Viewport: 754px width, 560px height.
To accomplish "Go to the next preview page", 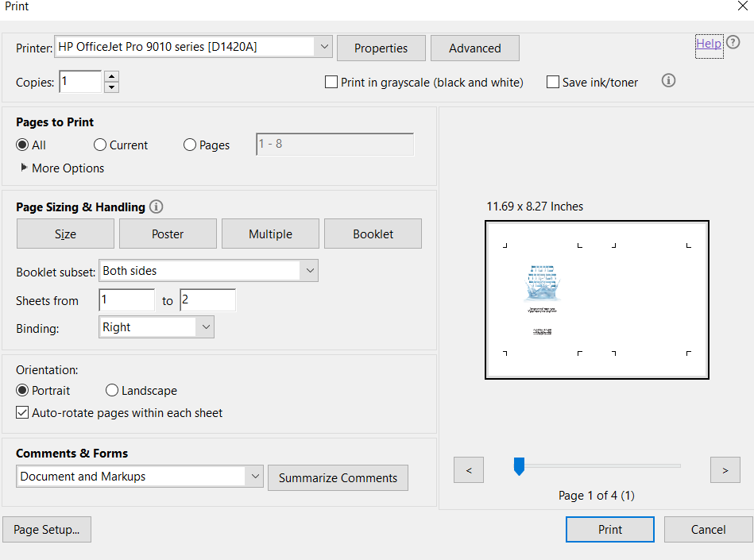I will click(x=725, y=470).
